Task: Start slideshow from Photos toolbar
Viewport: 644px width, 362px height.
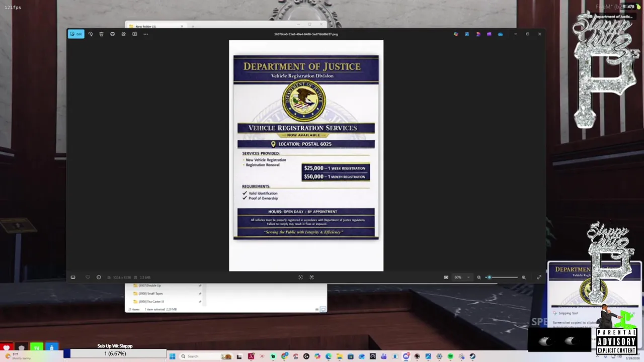Action: (134, 34)
